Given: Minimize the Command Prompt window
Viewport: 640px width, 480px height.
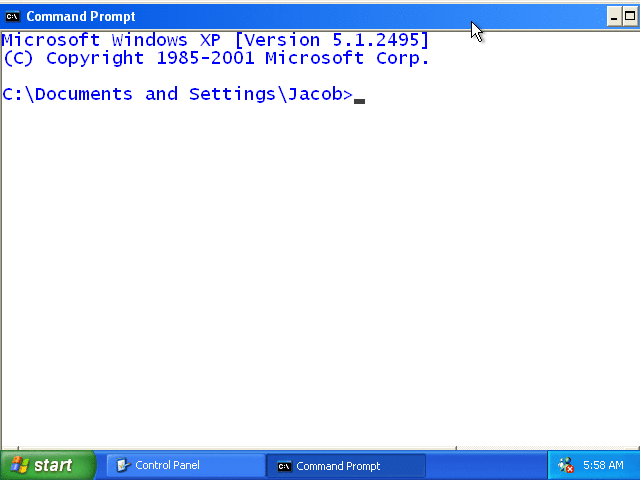Looking at the screenshot, I should (614, 16).
